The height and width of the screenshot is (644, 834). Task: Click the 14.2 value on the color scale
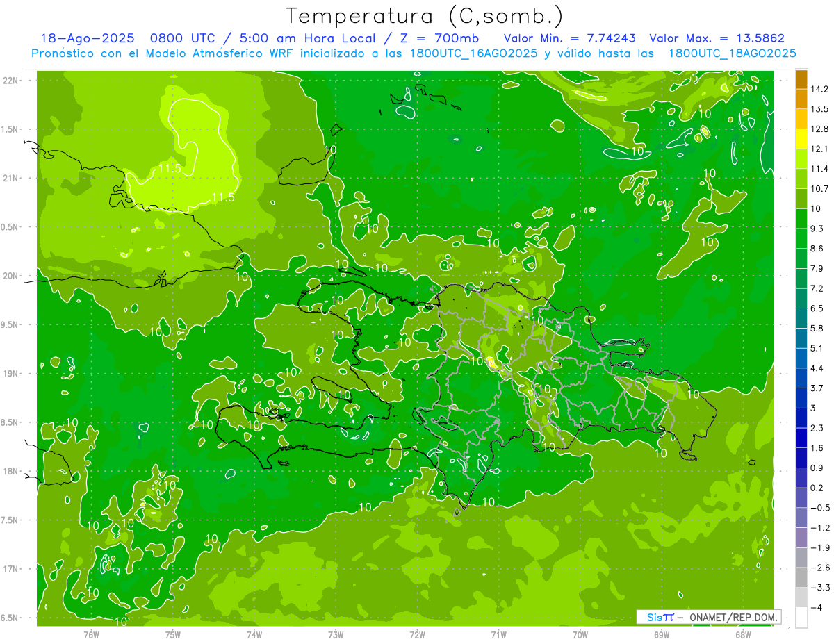tap(820, 89)
